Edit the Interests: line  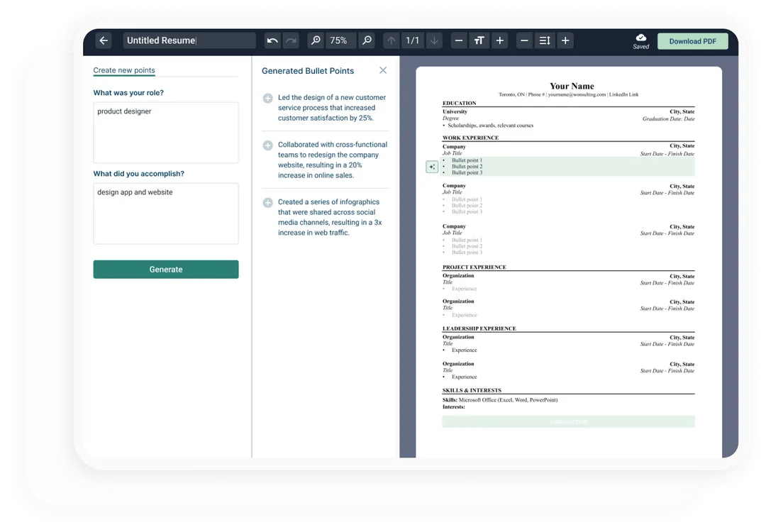tap(454, 407)
